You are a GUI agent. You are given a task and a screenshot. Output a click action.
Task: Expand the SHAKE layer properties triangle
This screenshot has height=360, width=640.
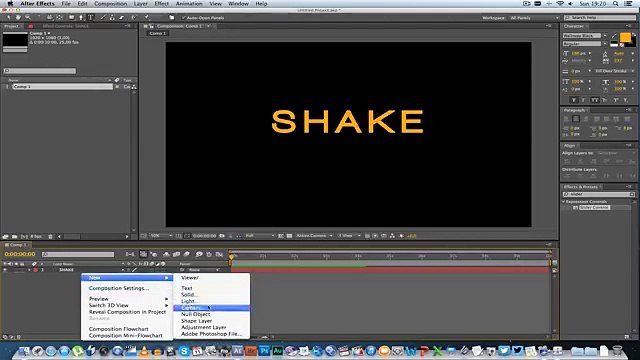(29, 270)
